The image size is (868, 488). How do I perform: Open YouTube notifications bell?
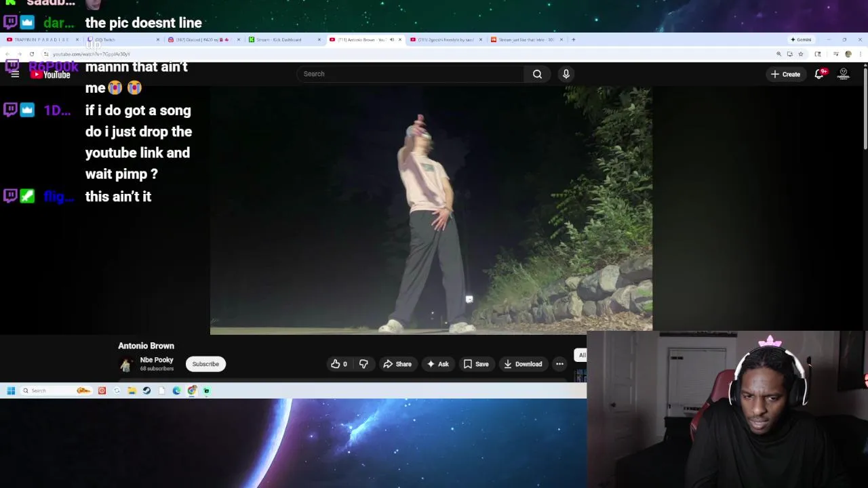pos(819,74)
